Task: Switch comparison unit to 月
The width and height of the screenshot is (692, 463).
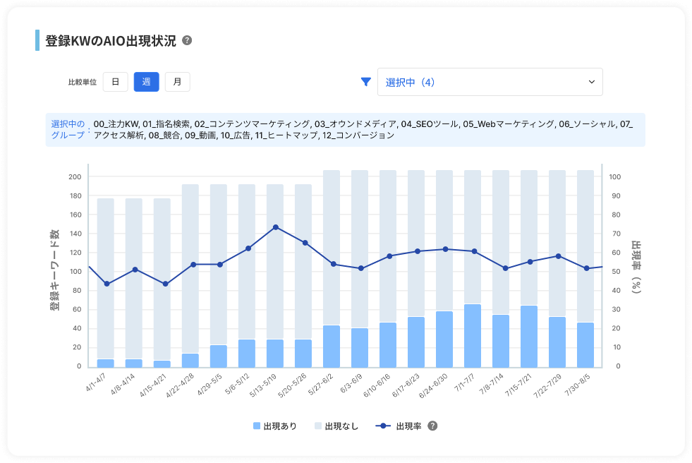Action: click(176, 82)
